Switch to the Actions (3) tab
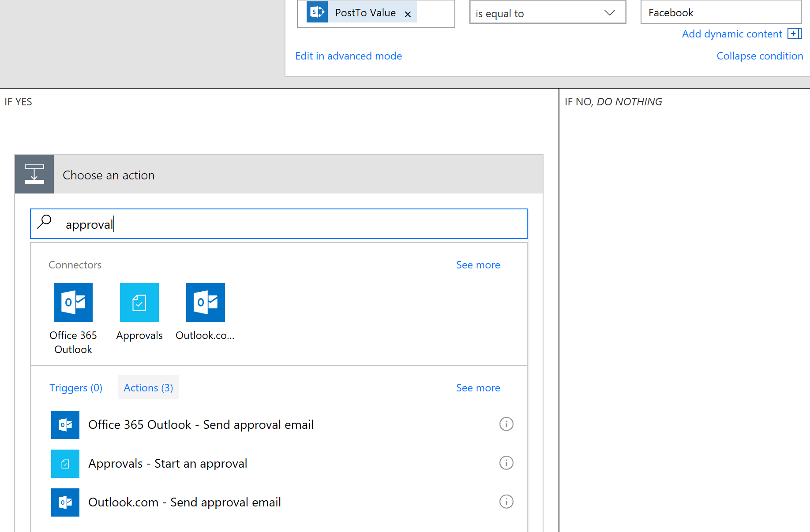 [148, 387]
